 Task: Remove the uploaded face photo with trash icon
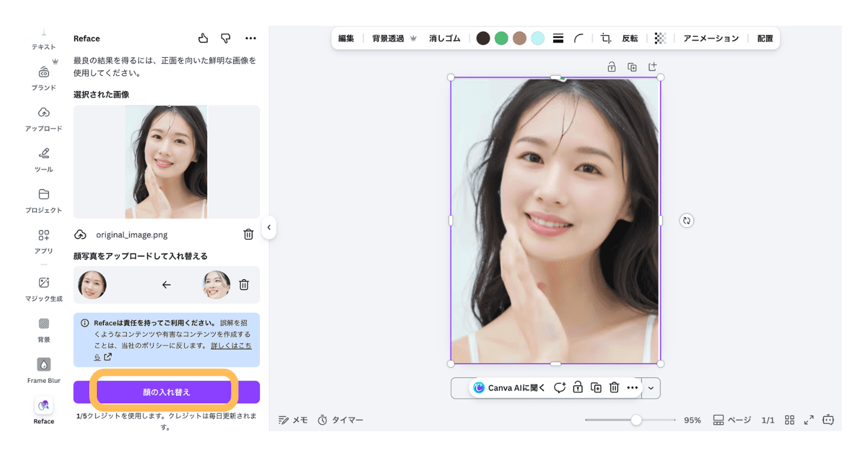coord(243,285)
